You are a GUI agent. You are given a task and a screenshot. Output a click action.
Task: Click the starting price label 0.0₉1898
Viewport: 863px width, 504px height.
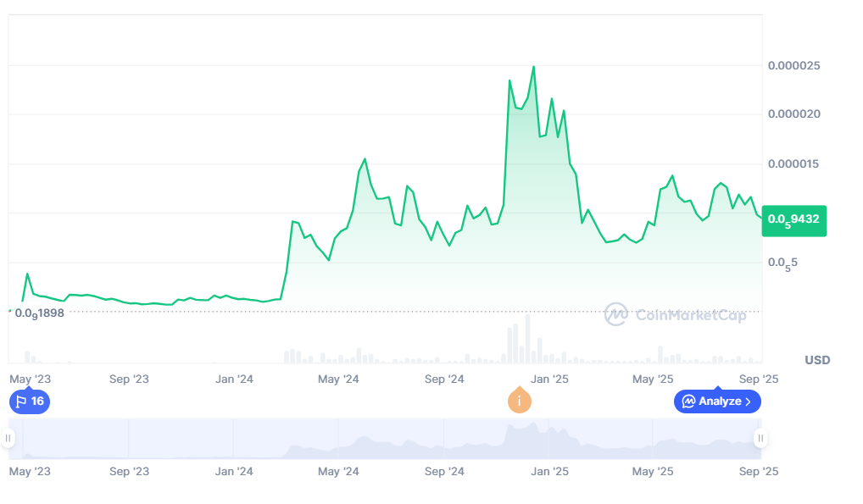coord(39,313)
